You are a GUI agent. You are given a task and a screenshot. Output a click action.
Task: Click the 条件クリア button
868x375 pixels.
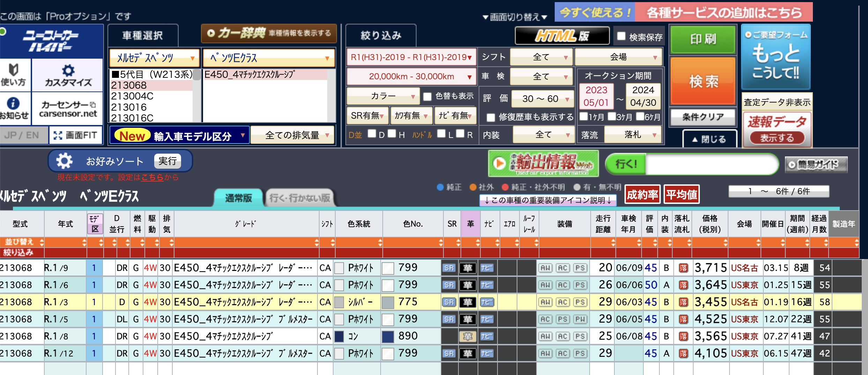[703, 117]
